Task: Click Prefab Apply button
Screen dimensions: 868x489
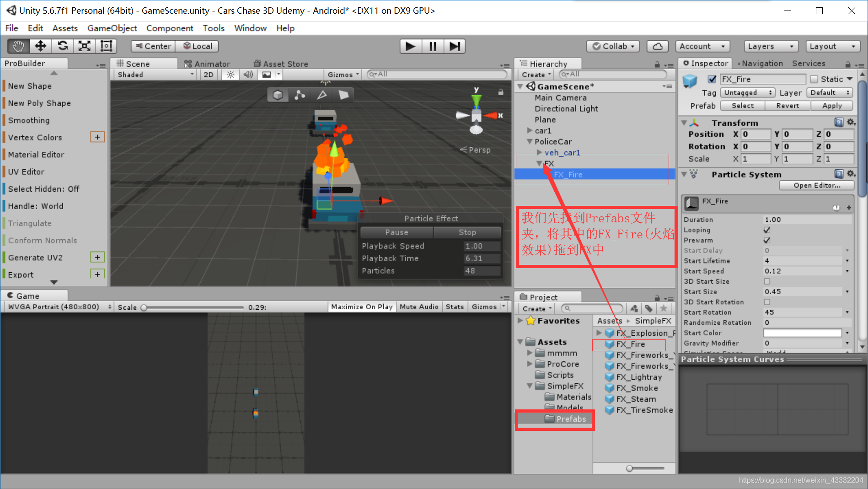Action: [832, 105]
